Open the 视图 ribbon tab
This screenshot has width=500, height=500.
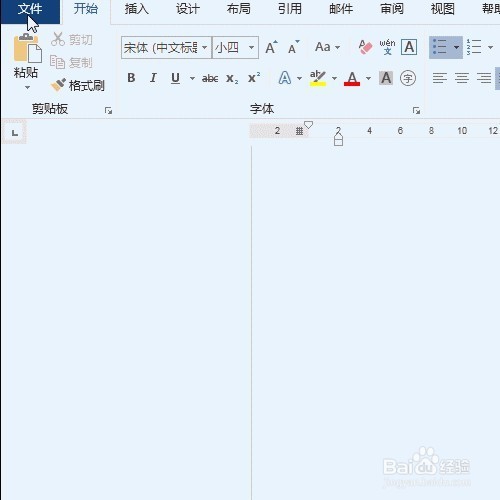443,9
